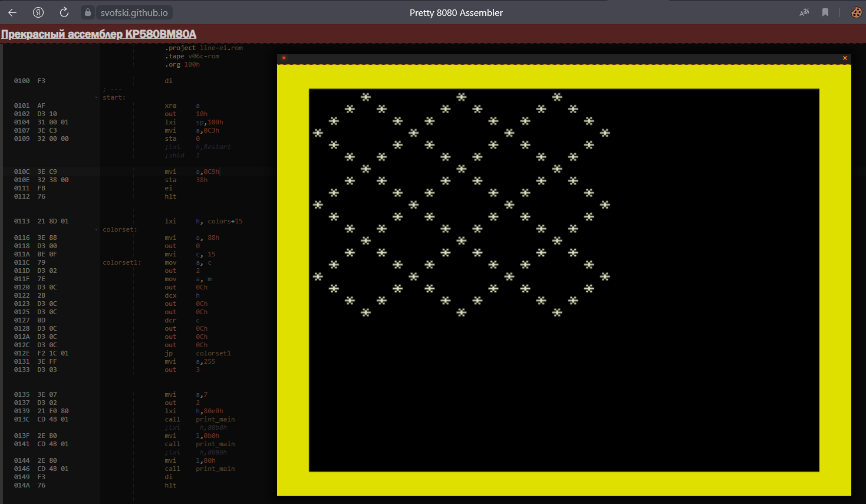Click the colorset1: label in the code
The image size is (866, 504).
[121, 262]
